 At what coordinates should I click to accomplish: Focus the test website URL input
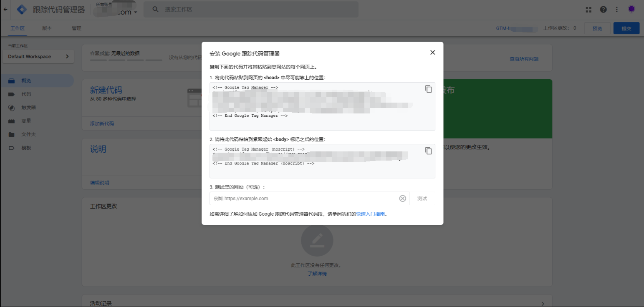click(x=304, y=199)
